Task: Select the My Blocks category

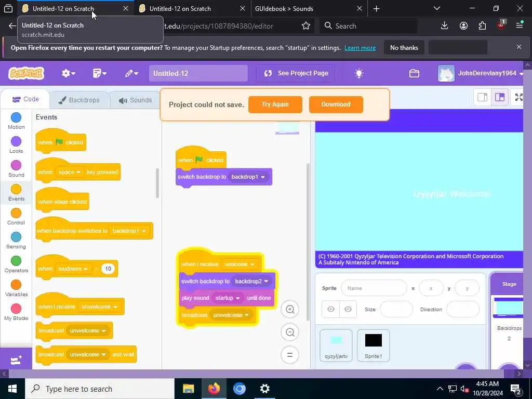Action: coord(16,312)
